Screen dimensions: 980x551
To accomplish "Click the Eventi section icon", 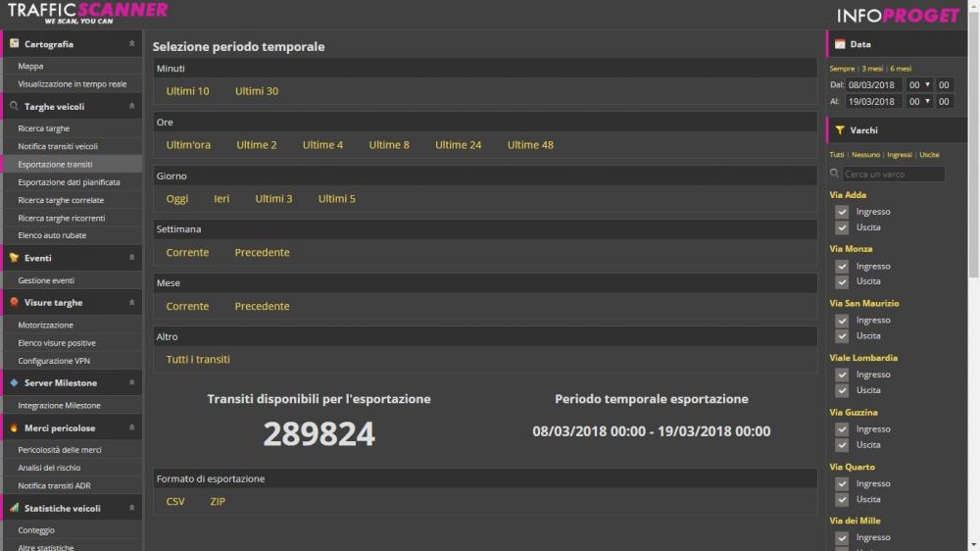I will point(15,258).
